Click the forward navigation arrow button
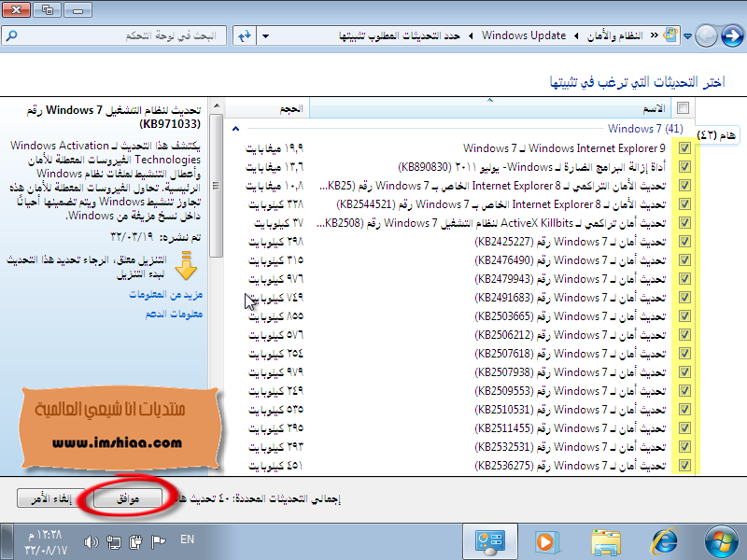The height and width of the screenshot is (560, 747). [732, 35]
